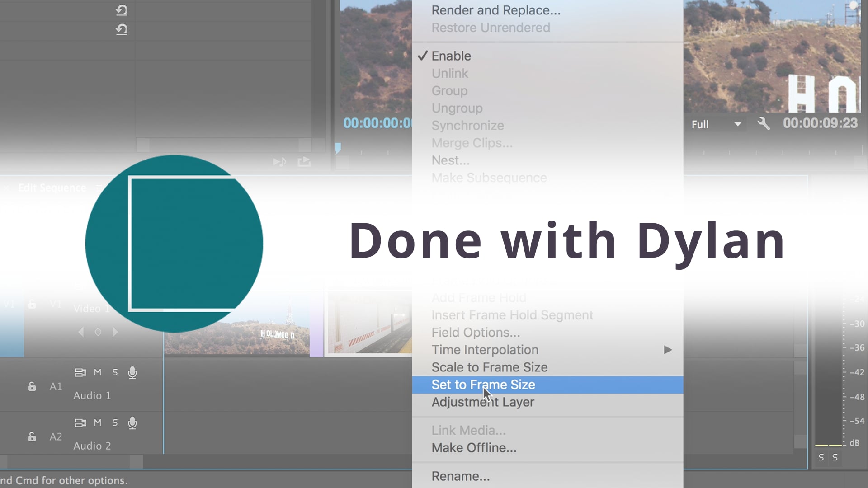The image size is (868, 488).
Task: Click the Add/Remove Keyframe diamond on Video 1
Action: click(98, 332)
